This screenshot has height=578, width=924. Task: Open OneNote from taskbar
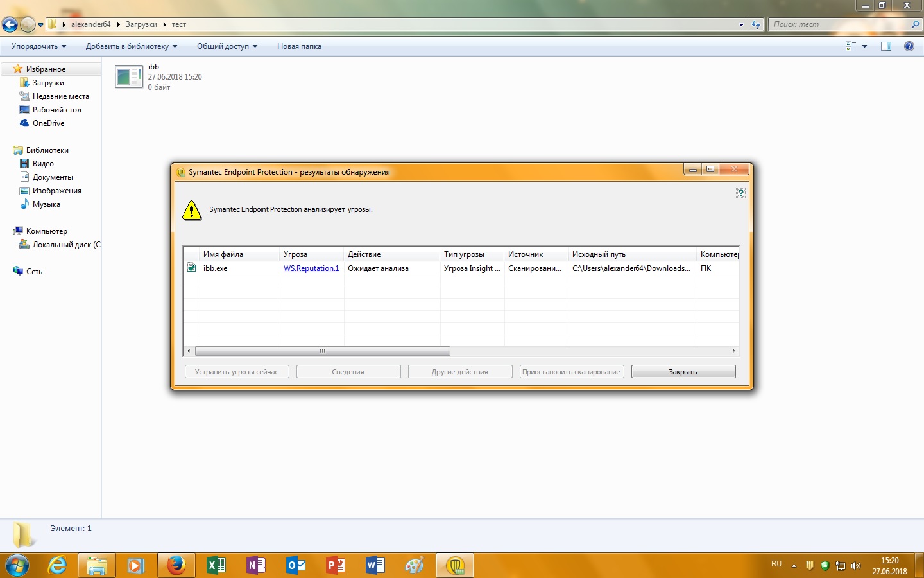point(256,565)
